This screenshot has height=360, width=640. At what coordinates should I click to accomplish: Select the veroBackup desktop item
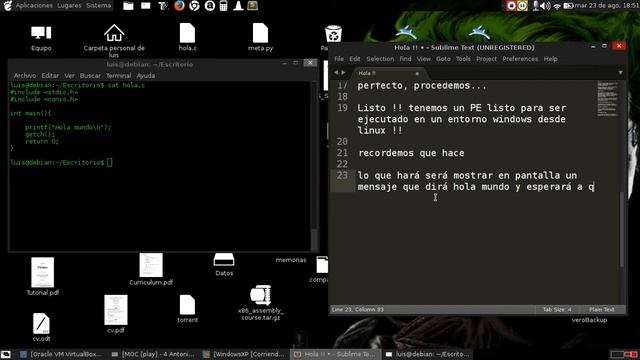coord(589,320)
